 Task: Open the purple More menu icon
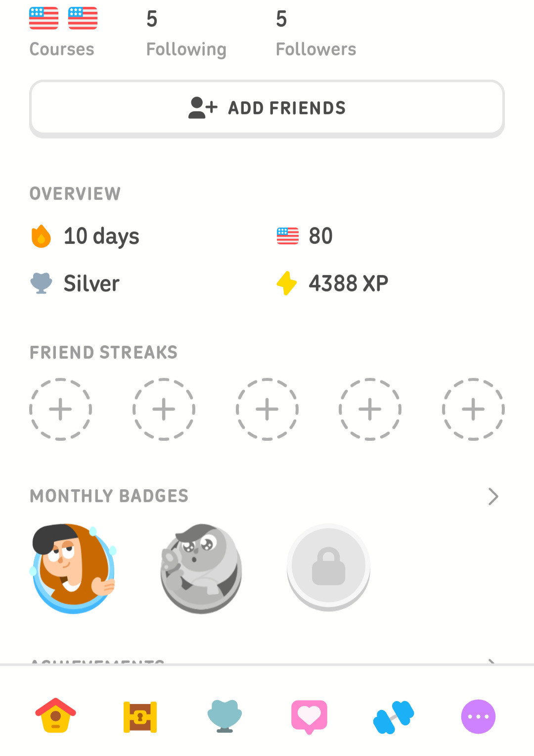(478, 716)
